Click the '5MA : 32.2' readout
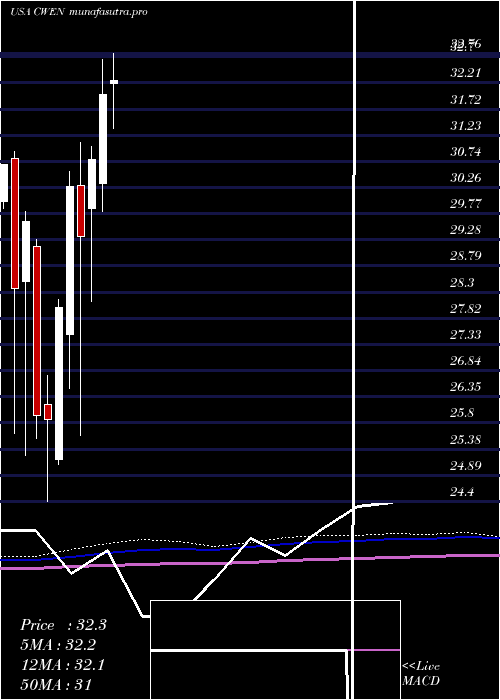 pyautogui.click(x=58, y=645)
